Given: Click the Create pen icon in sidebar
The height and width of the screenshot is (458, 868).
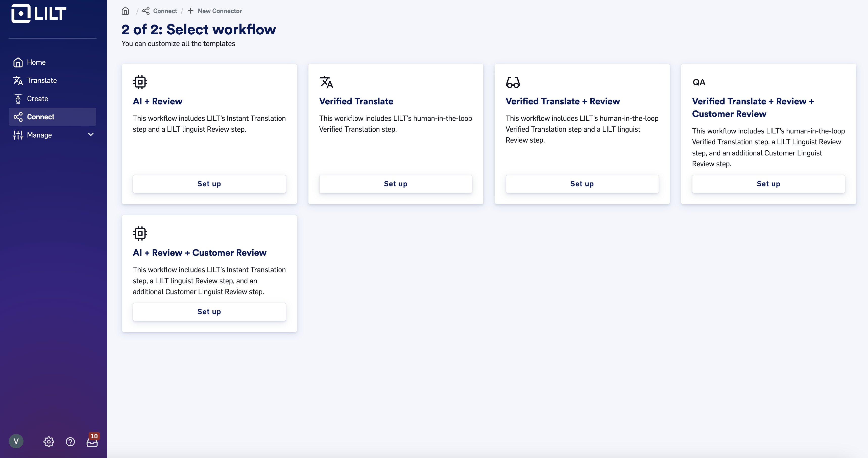Looking at the screenshot, I should click(18, 99).
